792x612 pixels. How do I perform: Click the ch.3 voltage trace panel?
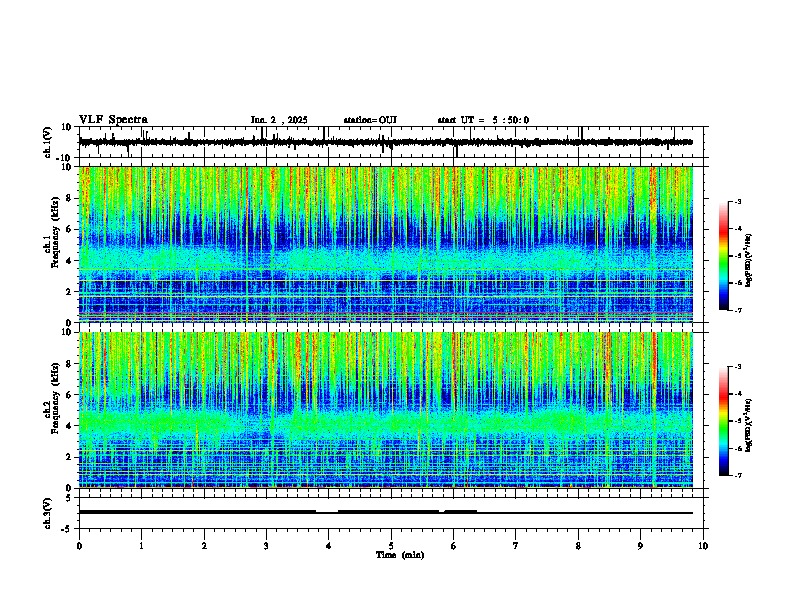pyautogui.click(x=391, y=513)
